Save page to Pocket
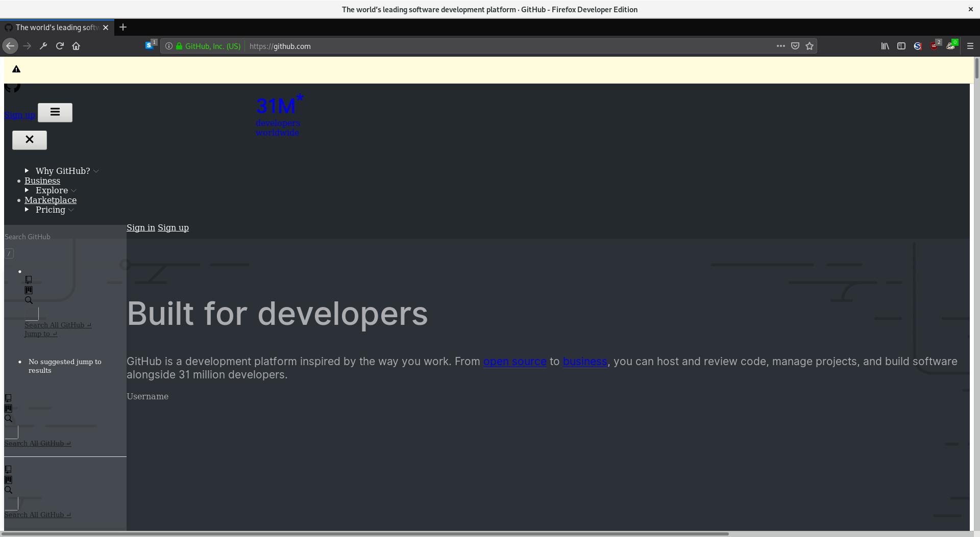The image size is (980, 537). (795, 46)
